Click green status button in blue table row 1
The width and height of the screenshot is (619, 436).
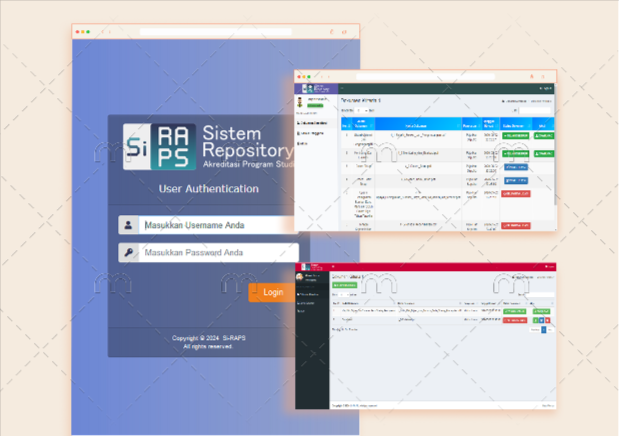tap(516, 135)
